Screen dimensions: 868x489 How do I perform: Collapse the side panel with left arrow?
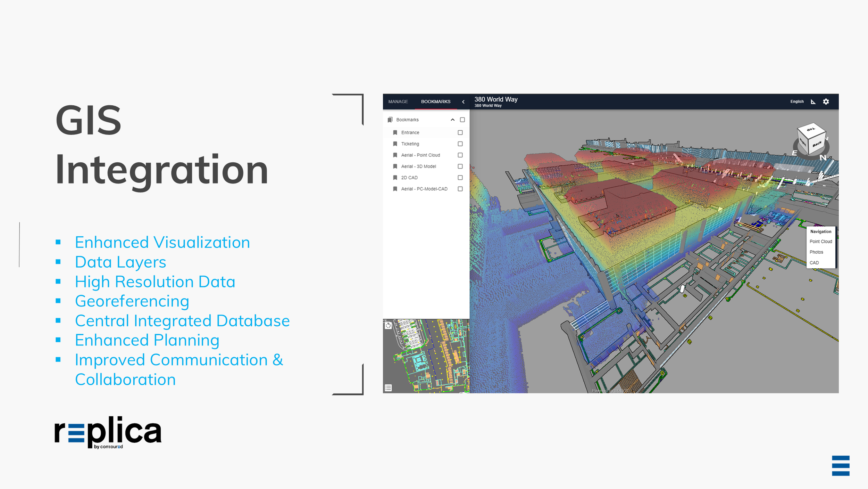coord(463,102)
